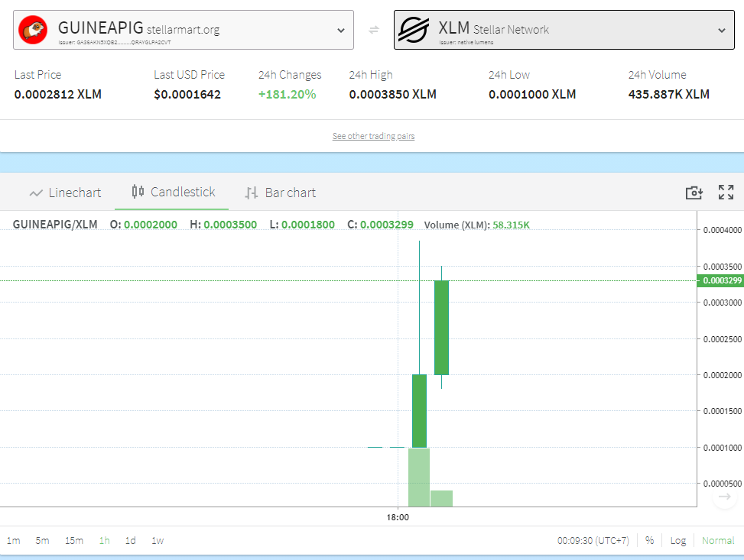Toggle percentage scale mode
Image resolution: width=744 pixels, height=560 pixels.
click(x=650, y=540)
